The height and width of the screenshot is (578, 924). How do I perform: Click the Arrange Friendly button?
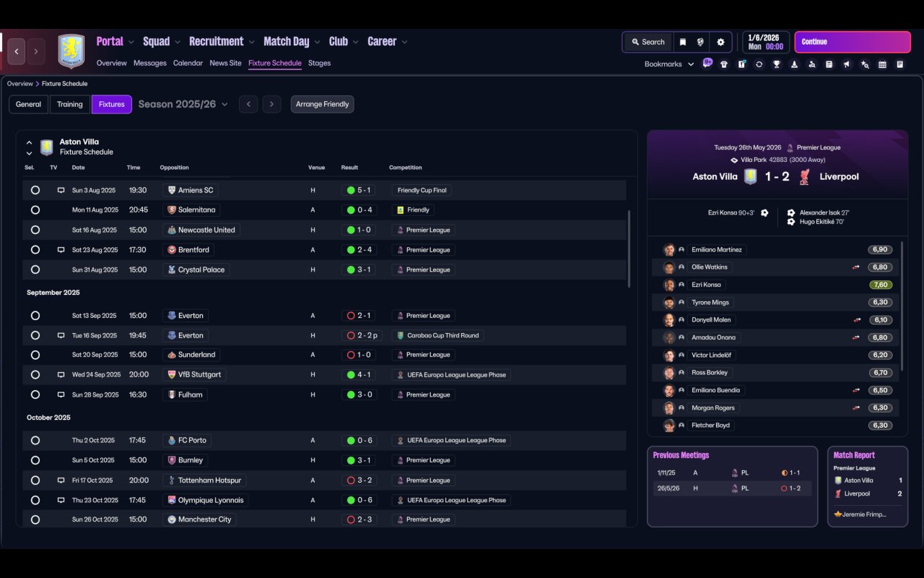(322, 104)
